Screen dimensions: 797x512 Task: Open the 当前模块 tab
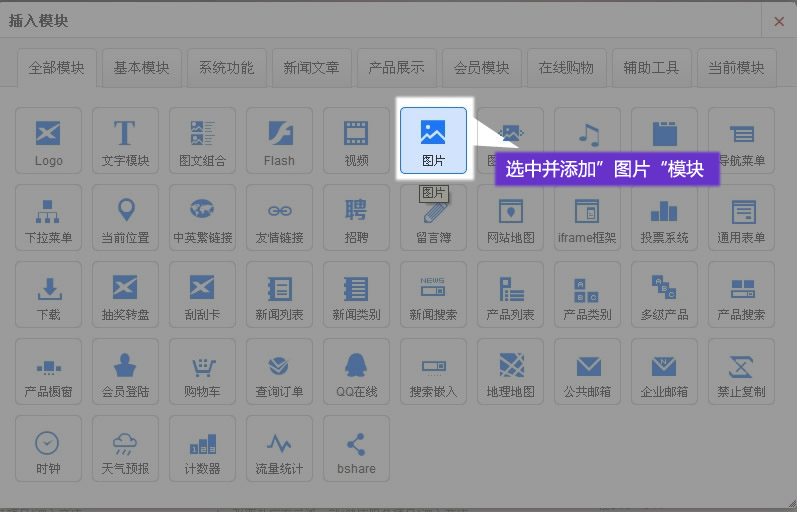coord(736,68)
